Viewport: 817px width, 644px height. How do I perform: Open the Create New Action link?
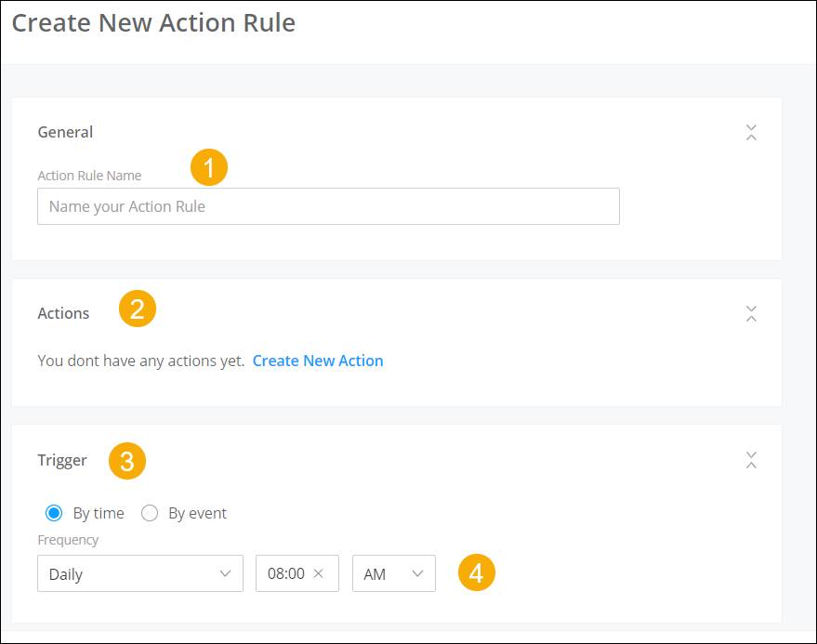pyautogui.click(x=318, y=361)
